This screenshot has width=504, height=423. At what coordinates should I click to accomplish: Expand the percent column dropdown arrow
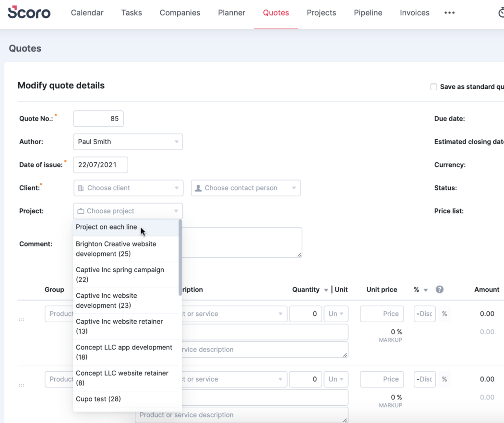[426, 290]
